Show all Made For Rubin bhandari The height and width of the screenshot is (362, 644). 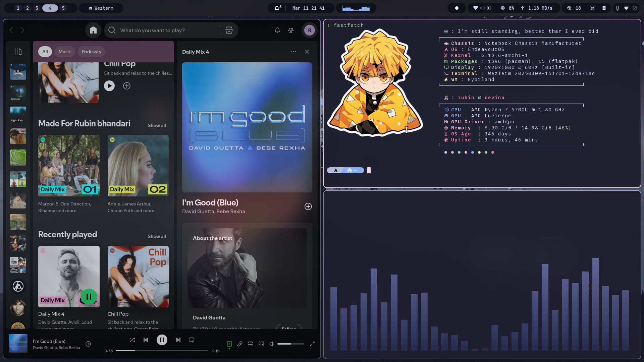point(157,125)
